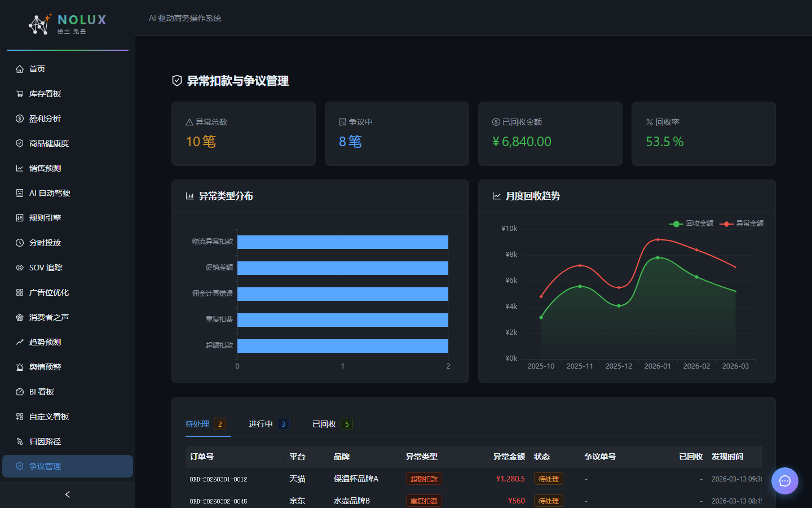Click 水壶品牌B brand cell
812x508 pixels.
(352, 501)
